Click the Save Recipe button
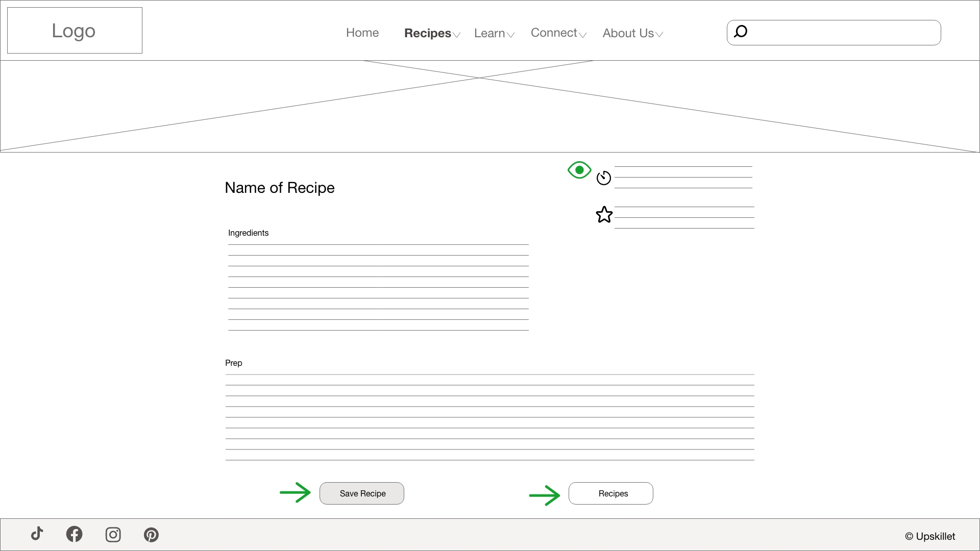Image resolution: width=980 pixels, height=551 pixels. pos(361,493)
